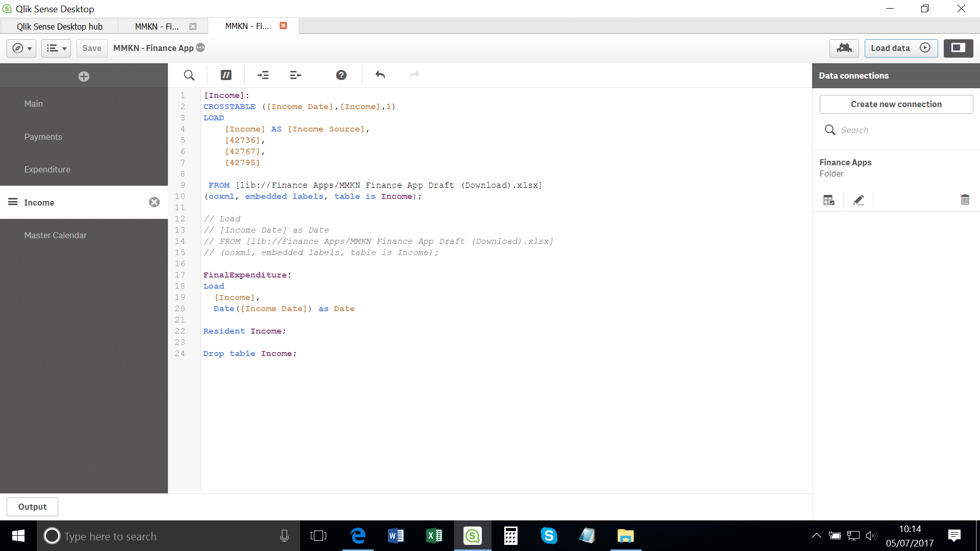This screenshot has width=980, height=551.
Task: Open the navigation compass menu
Action: point(21,48)
